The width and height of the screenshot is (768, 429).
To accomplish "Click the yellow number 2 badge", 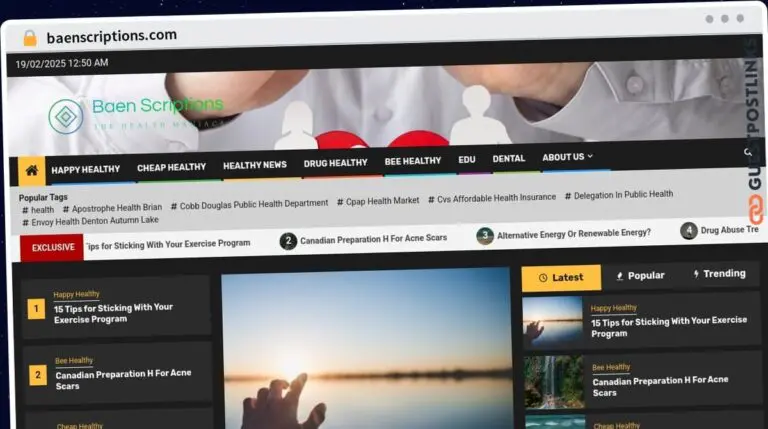I will click(x=38, y=375).
